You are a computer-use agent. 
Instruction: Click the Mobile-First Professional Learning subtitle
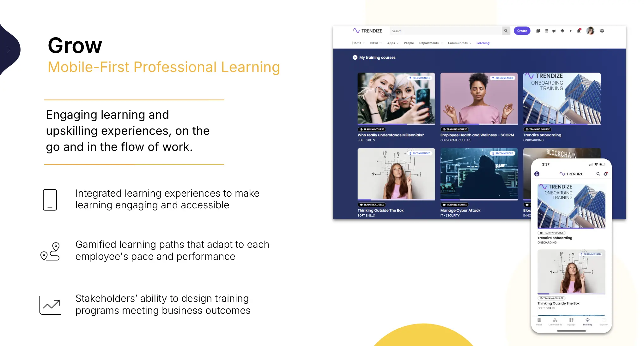click(x=164, y=67)
